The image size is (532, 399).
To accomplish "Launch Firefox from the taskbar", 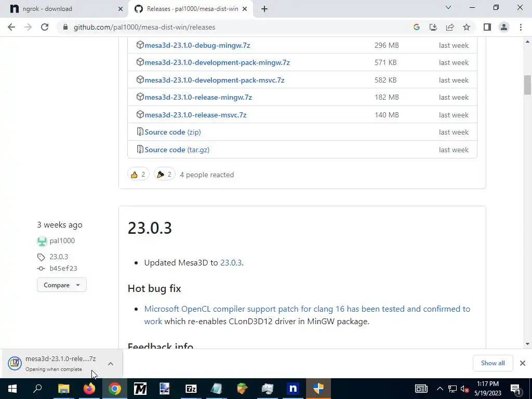I will coord(89,389).
